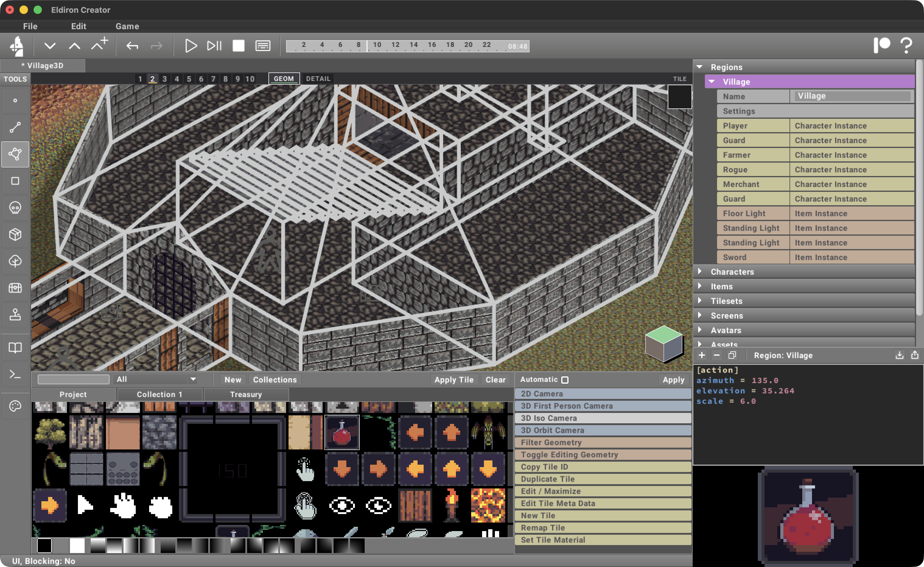Image resolution: width=924 pixels, height=567 pixels.
Task: Open the All tileset filter dropdown
Action: click(156, 379)
